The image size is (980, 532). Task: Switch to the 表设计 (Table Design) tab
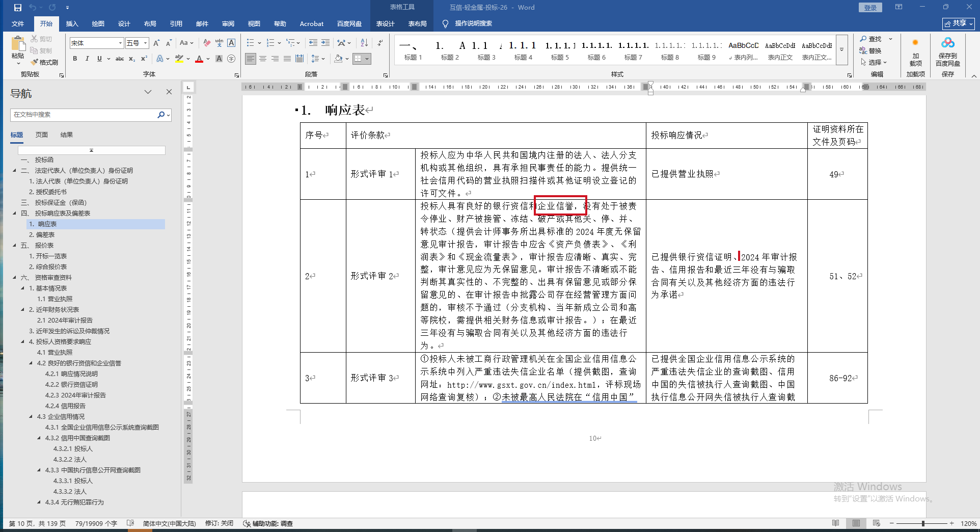coord(385,23)
